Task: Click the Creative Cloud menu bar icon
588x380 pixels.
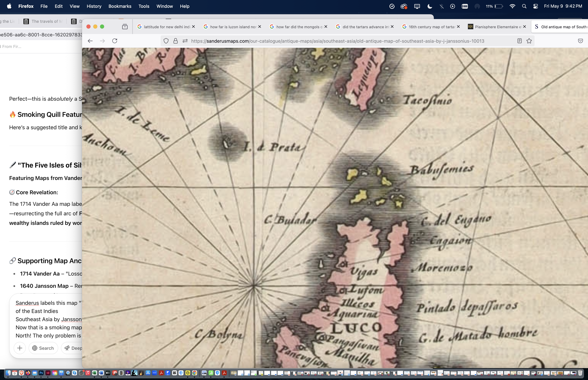Action: tap(404, 6)
